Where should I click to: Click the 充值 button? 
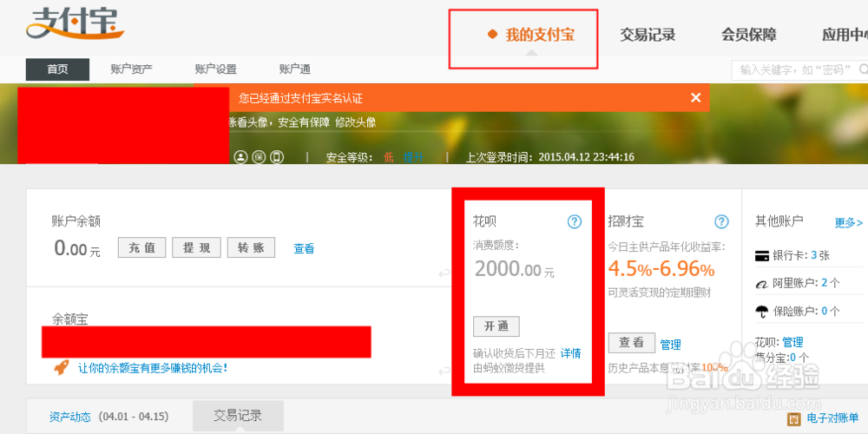pyautogui.click(x=141, y=248)
